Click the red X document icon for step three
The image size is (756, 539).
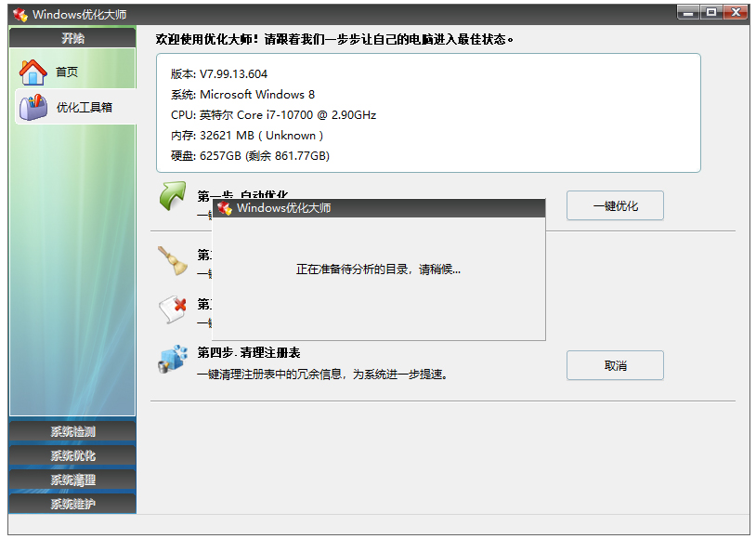pos(170,310)
